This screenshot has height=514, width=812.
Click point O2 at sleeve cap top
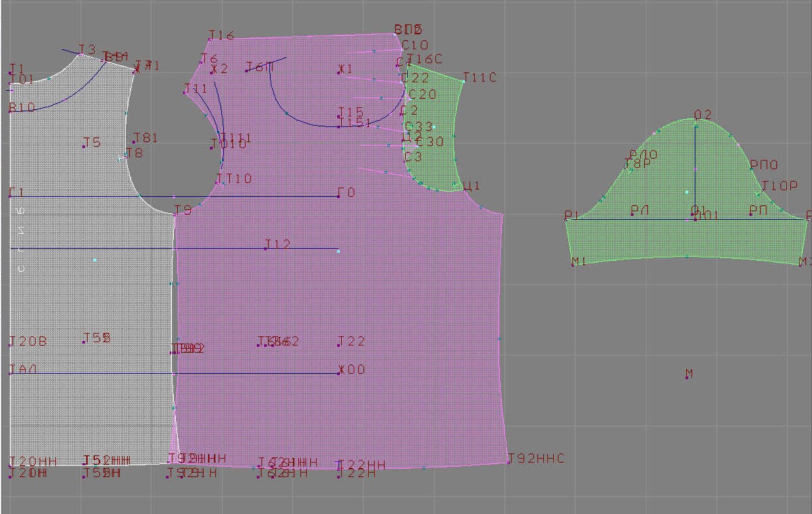(x=695, y=119)
